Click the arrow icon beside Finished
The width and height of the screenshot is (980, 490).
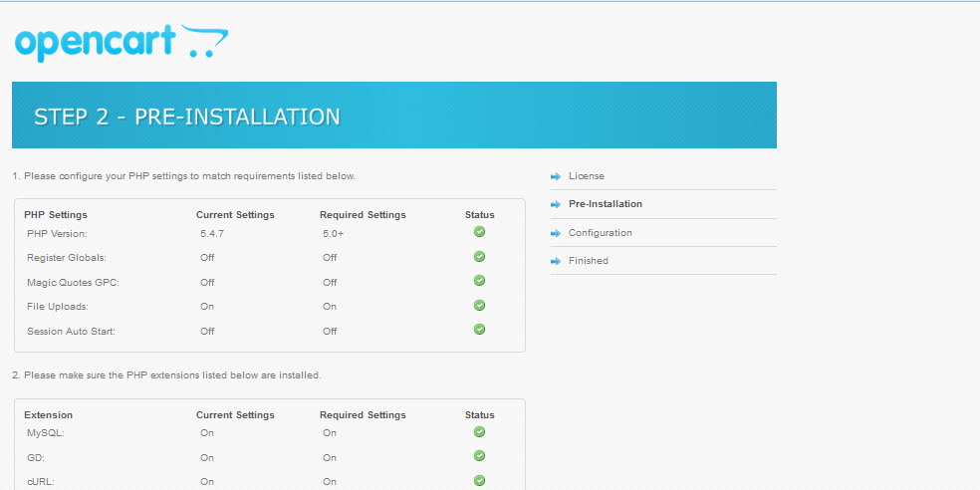[x=556, y=261]
